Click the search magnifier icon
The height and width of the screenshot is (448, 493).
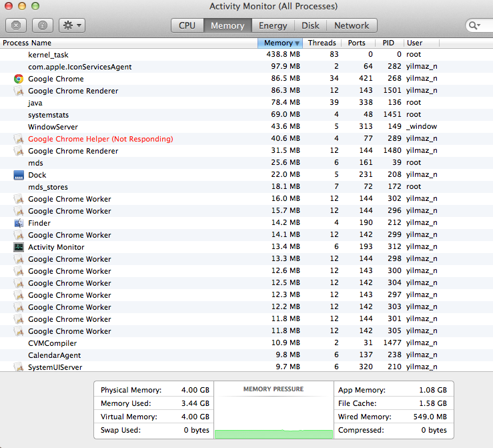[474, 25]
